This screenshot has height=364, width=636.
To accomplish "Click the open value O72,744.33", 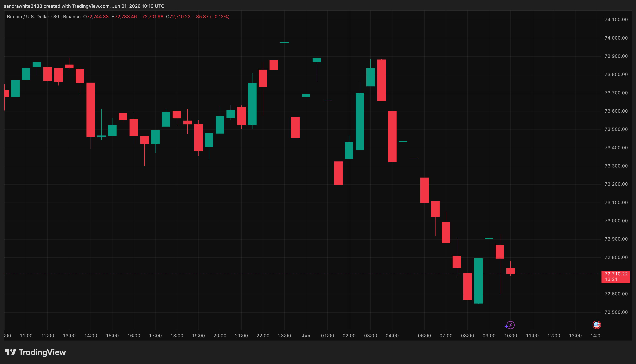I will (x=96, y=16).
